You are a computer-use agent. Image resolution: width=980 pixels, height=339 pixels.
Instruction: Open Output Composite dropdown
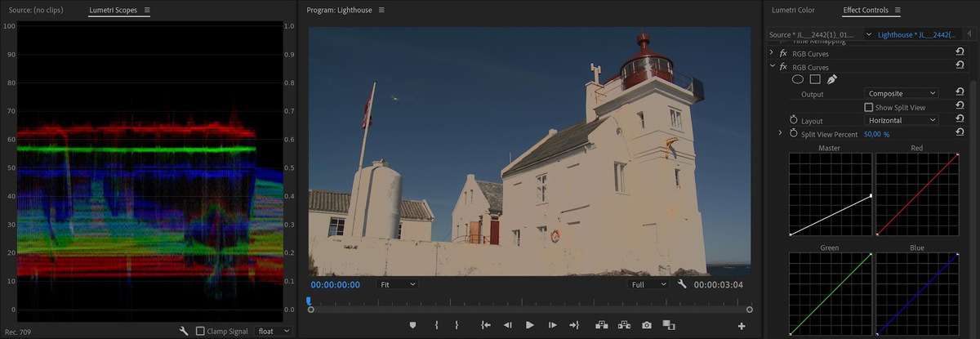pos(902,94)
